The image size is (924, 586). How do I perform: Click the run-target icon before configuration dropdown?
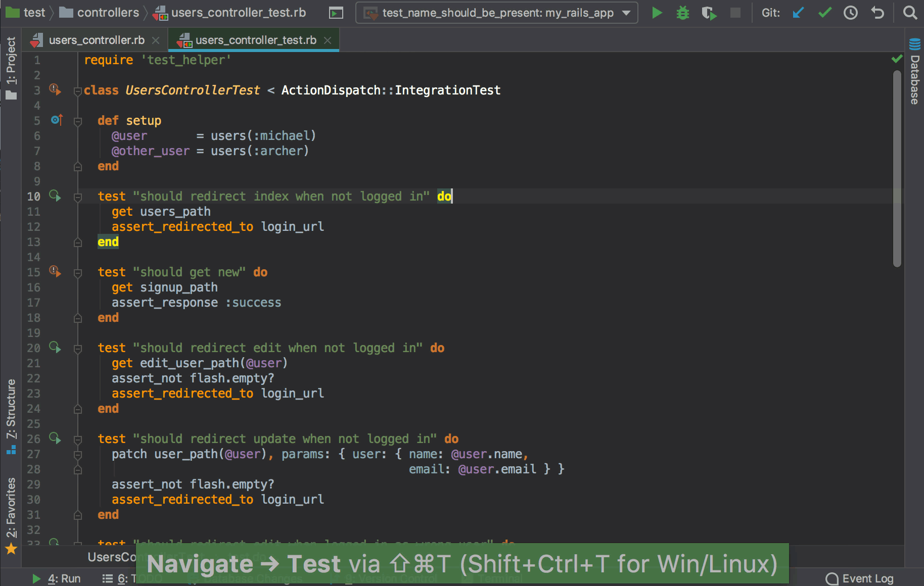[x=336, y=13]
